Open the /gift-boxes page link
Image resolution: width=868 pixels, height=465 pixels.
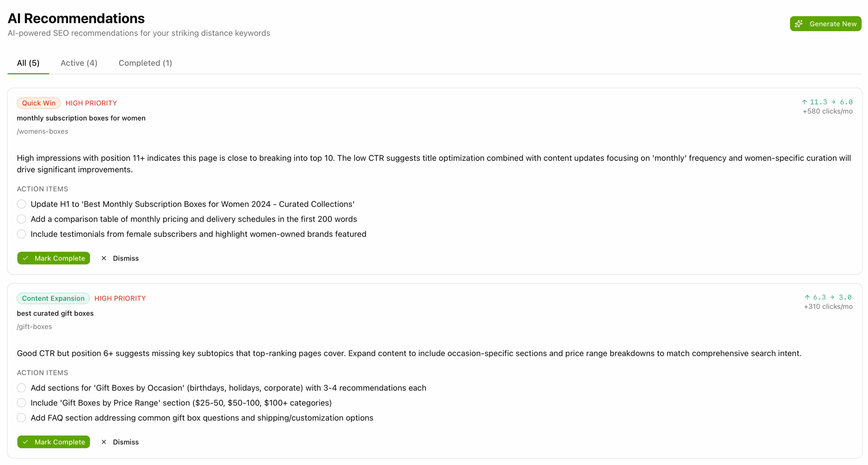pyautogui.click(x=34, y=326)
